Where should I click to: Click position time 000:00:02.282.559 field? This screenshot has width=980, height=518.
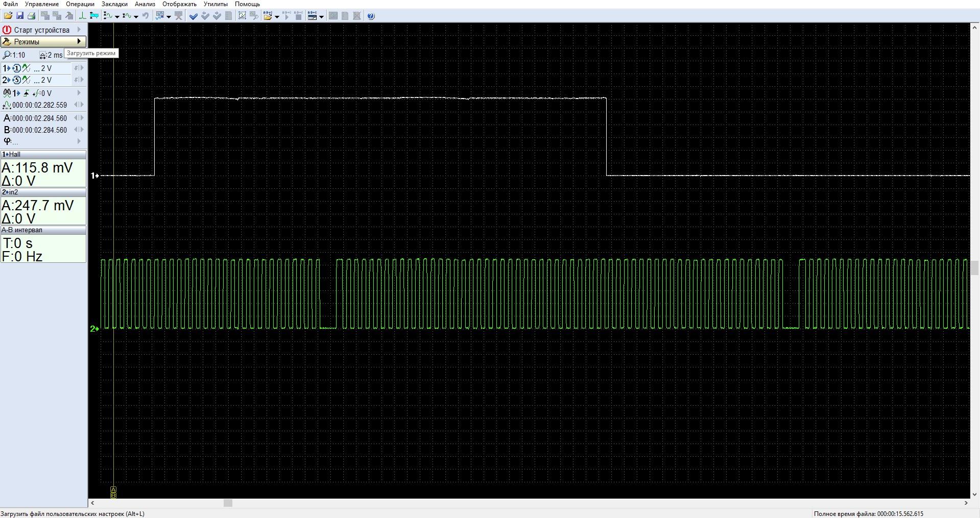point(39,105)
